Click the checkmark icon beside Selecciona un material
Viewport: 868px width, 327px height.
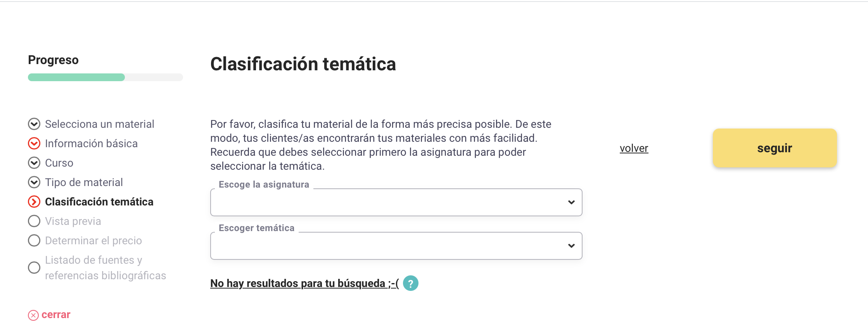click(34, 124)
